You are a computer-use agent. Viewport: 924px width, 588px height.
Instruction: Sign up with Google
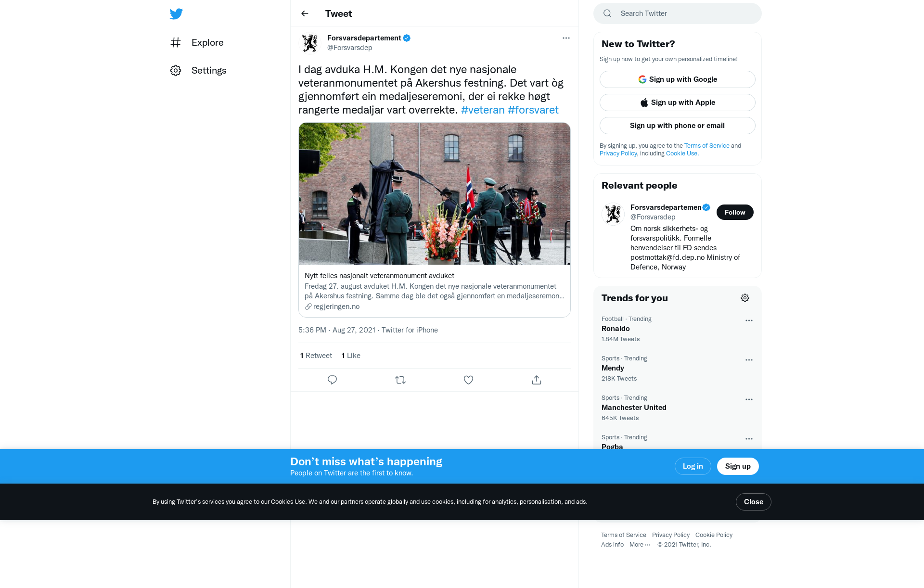coord(678,79)
